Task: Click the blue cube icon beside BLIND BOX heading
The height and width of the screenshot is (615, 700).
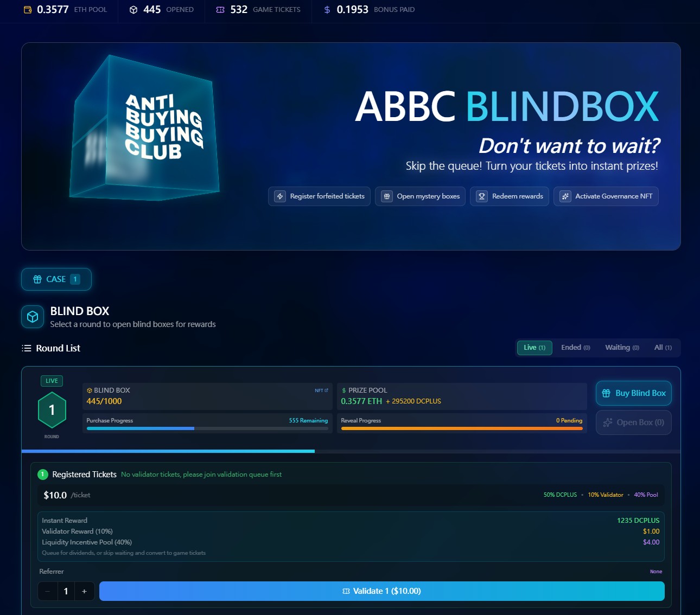Action: pyautogui.click(x=32, y=316)
